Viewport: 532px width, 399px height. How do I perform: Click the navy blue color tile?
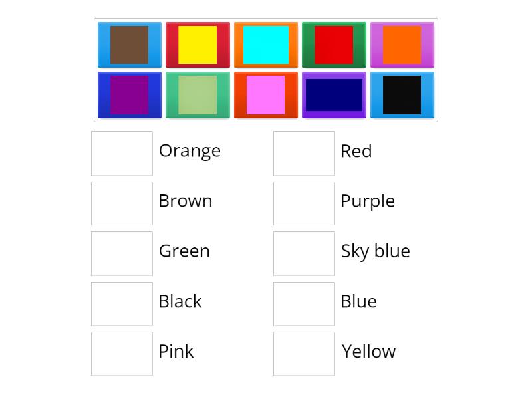click(334, 94)
